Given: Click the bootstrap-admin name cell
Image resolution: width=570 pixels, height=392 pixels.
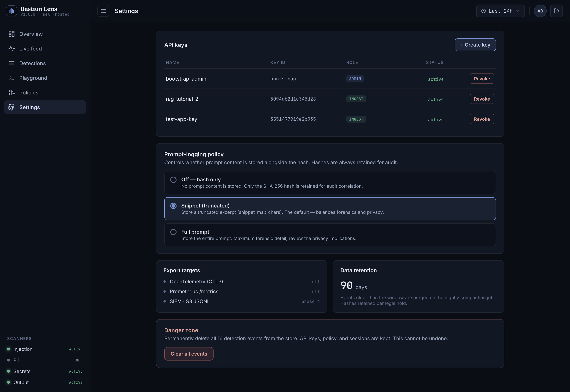Looking at the screenshot, I should [186, 79].
